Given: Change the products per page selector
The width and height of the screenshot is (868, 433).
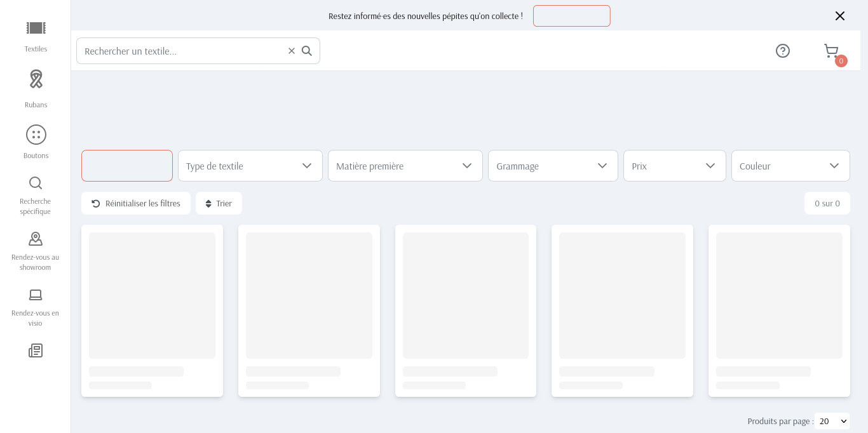Looking at the screenshot, I should point(832,421).
